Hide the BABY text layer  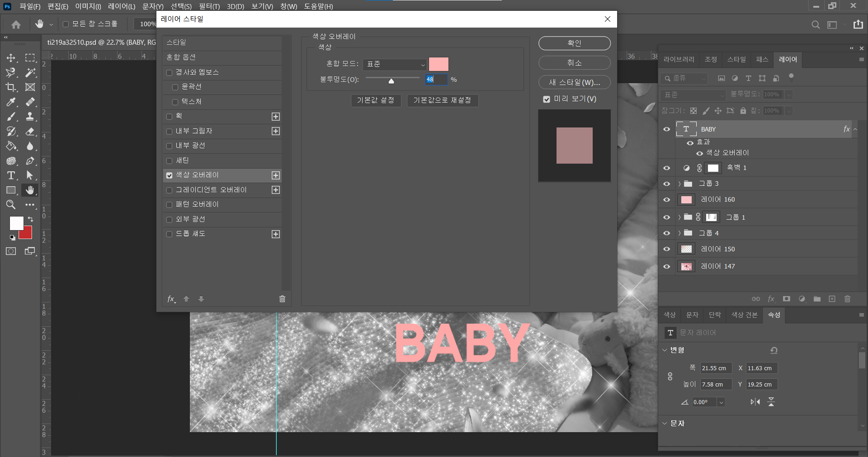pos(667,129)
